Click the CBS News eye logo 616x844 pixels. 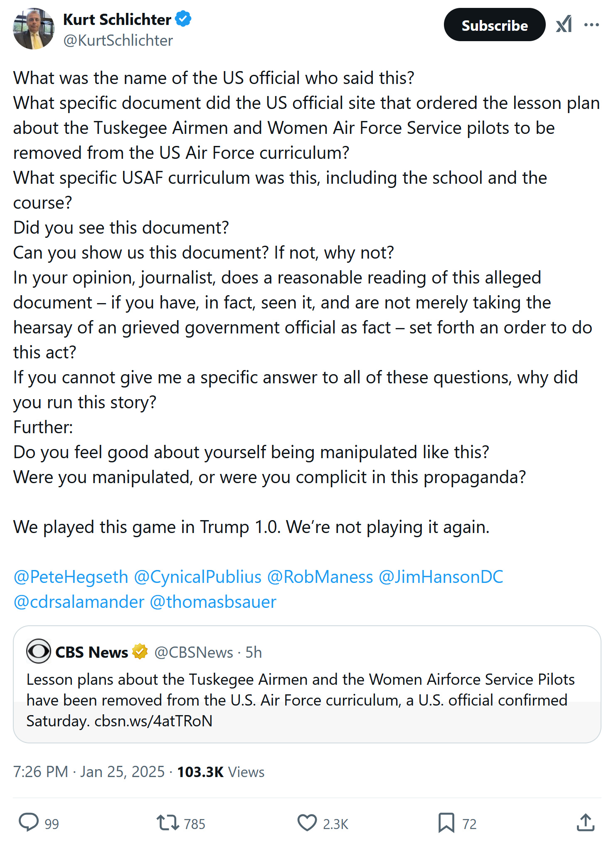pyautogui.click(x=38, y=651)
